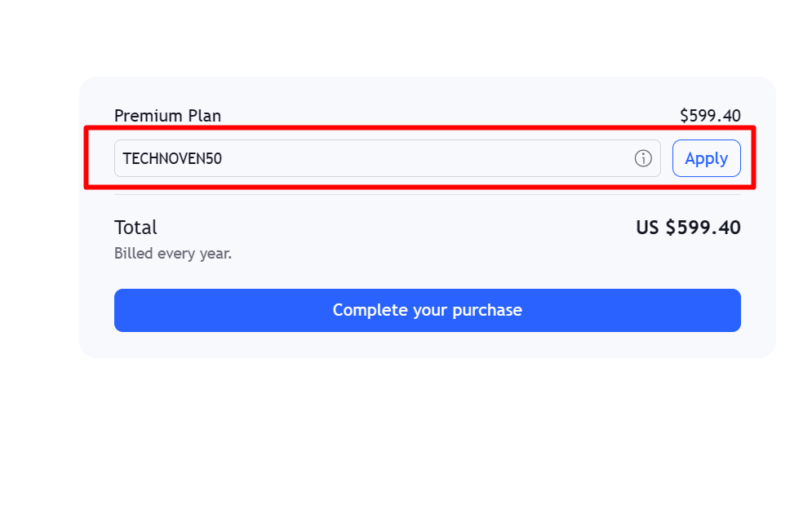
Task: Open the circled "i" help icon
Action: click(x=643, y=158)
